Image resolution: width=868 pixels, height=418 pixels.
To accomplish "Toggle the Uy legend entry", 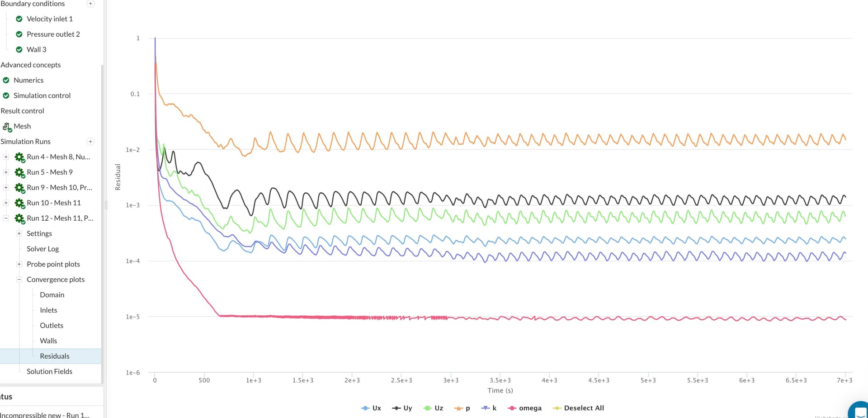I will [402, 408].
